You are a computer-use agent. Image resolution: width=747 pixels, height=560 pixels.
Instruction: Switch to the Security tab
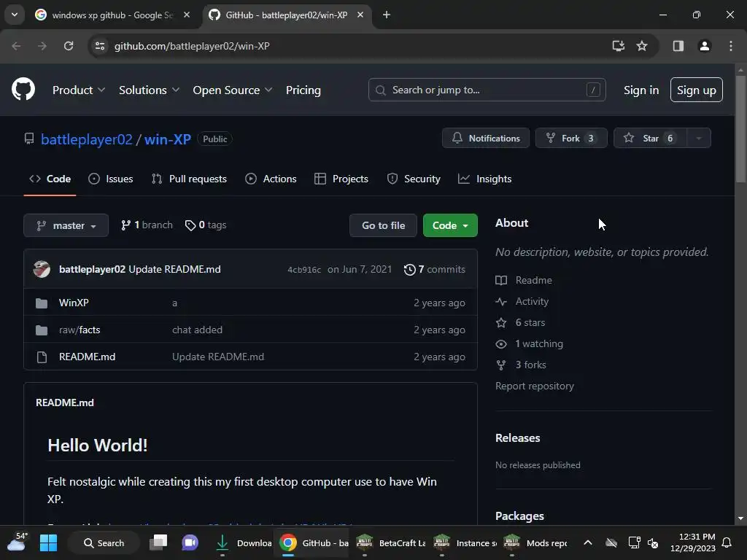pyautogui.click(x=414, y=179)
